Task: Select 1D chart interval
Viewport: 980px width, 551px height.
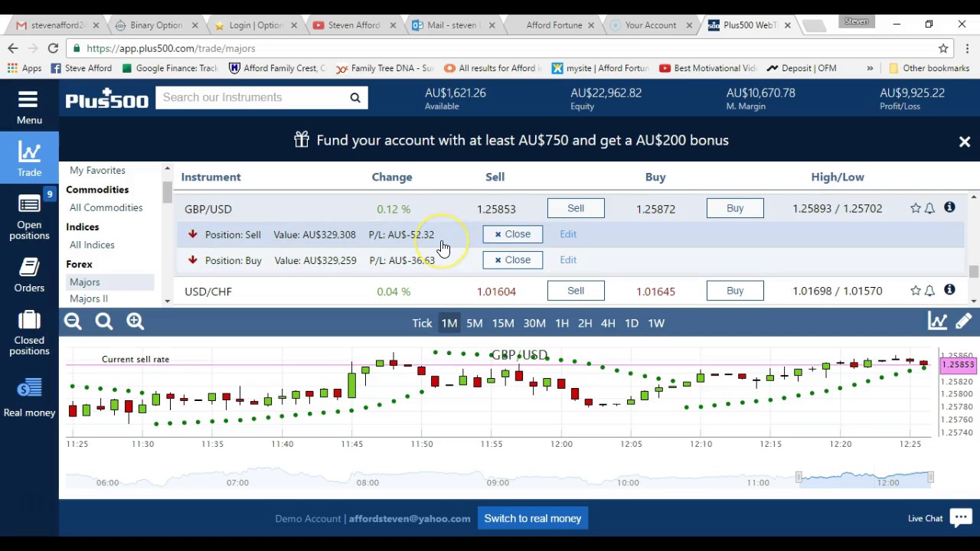Action: (x=632, y=323)
